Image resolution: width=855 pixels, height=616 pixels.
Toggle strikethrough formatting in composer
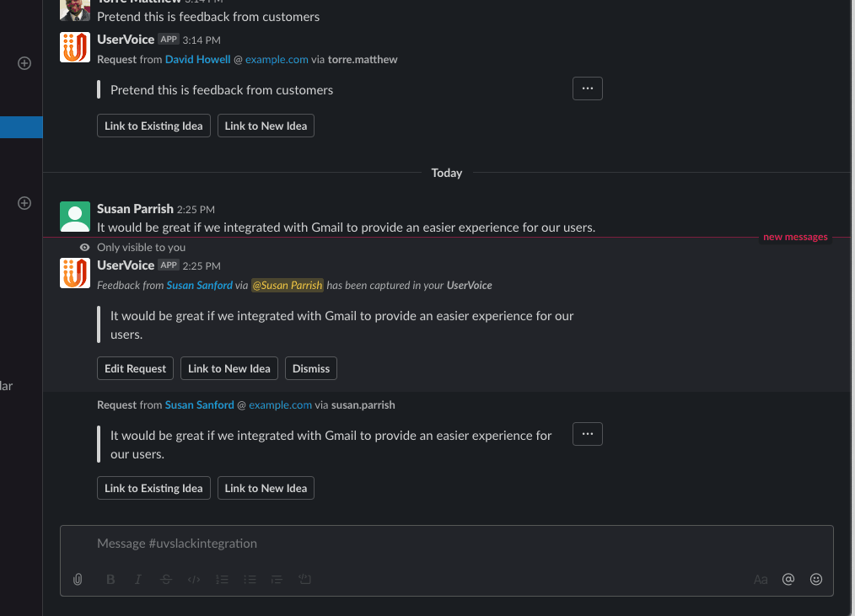[x=166, y=579]
